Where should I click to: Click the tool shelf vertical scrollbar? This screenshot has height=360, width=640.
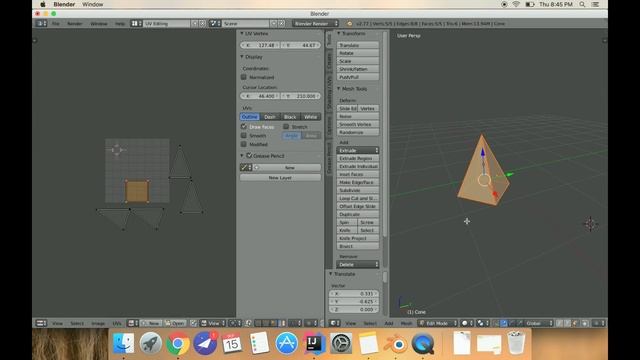[x=384, y=135]
